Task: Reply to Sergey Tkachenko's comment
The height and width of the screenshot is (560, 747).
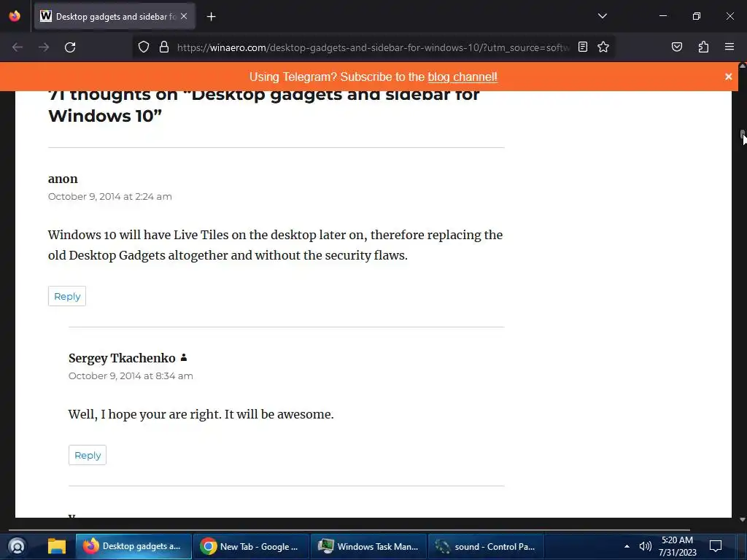Action: [88, 455]
